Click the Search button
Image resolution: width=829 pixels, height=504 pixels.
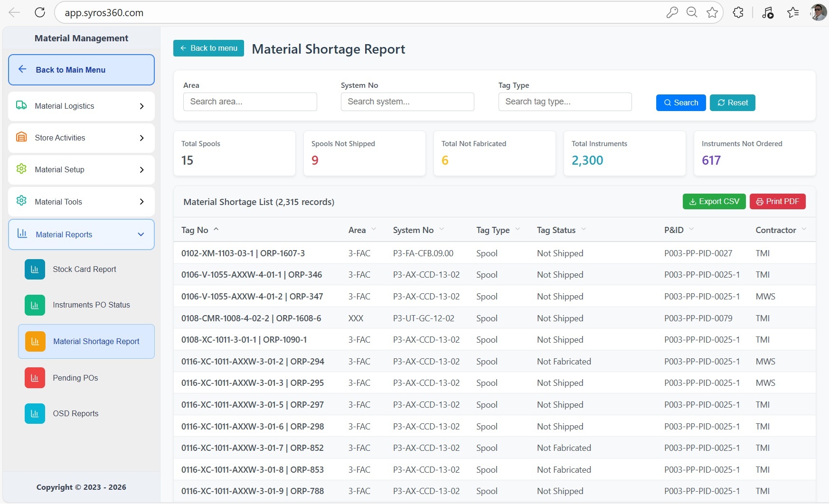(681, 103)
